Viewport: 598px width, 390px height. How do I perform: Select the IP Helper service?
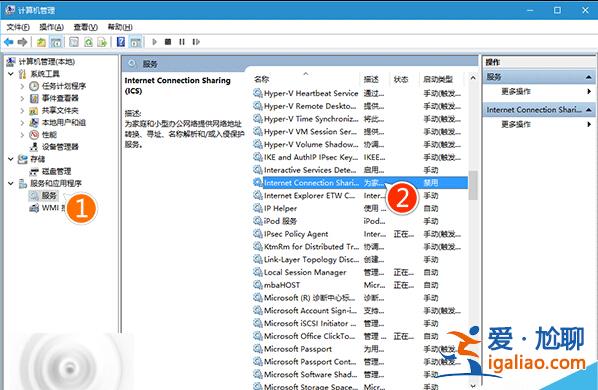click(360, 208)
